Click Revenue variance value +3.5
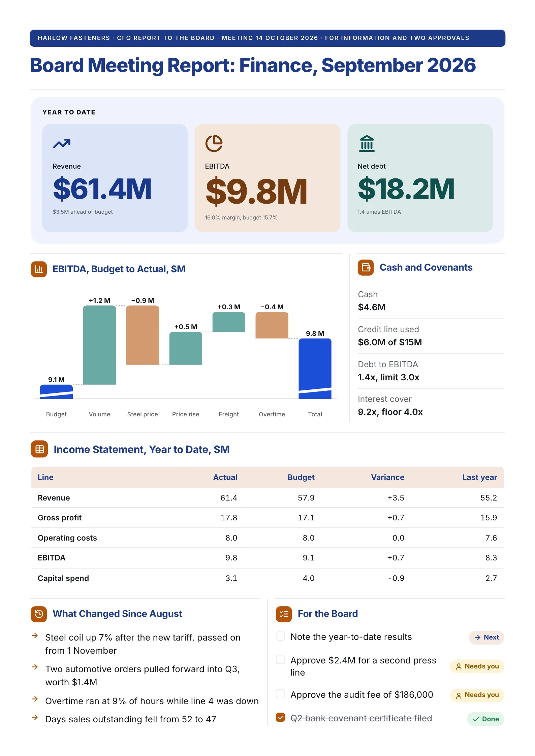 point(396,498)
